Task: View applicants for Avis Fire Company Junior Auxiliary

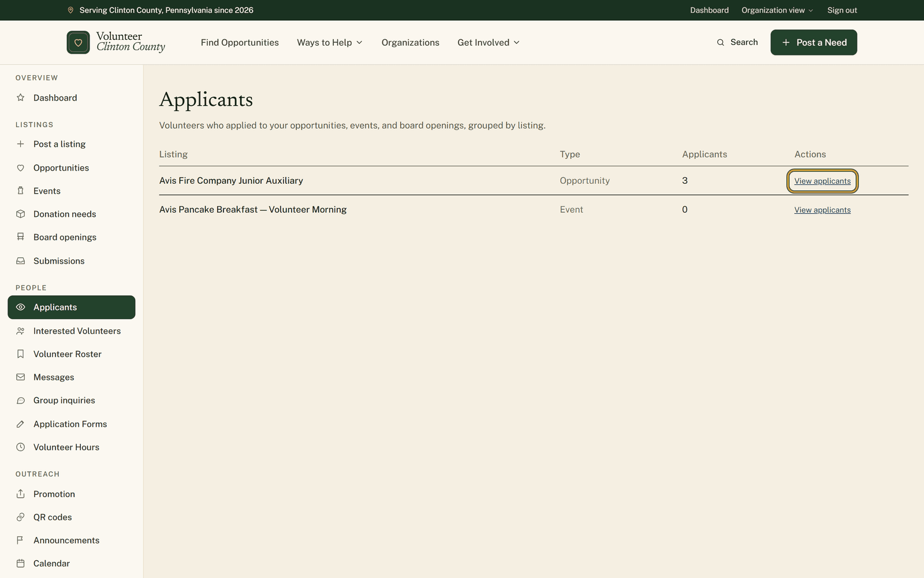Action: pyautogui.click(x=822, y=181)
